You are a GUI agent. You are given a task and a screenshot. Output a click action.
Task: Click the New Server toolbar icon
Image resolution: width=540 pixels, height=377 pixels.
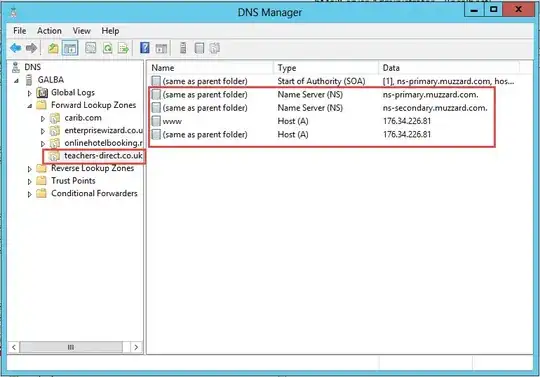click(183, 48)
